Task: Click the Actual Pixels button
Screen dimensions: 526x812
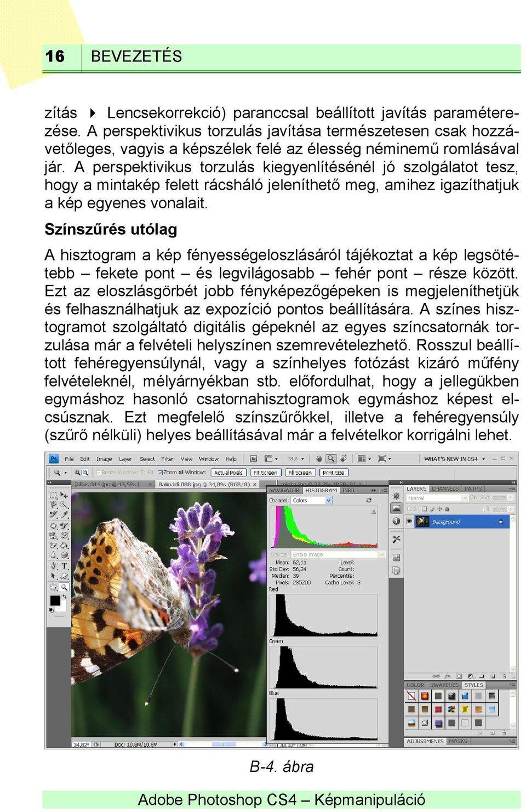Action: (x=228, y=473)
